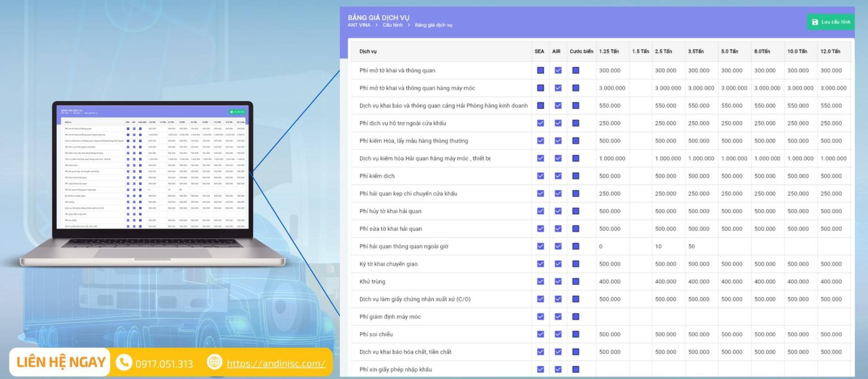The image size is (868, 379).
Task: Click the Dịch vụ column header
Action: (368, 52)
